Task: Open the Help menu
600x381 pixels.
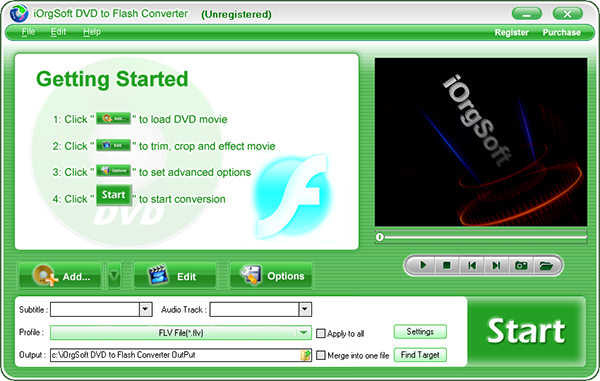Action: click(x=92, y=32)
